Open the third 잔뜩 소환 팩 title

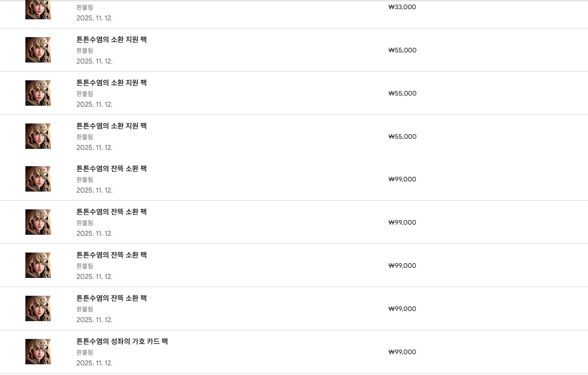[111, 255]
